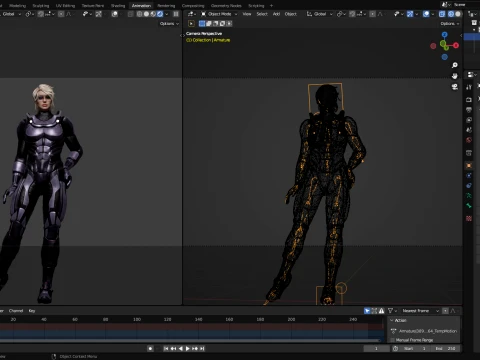Toggle proportional editing in right viewport
The image size is (480, 360).
pos(373,14)
